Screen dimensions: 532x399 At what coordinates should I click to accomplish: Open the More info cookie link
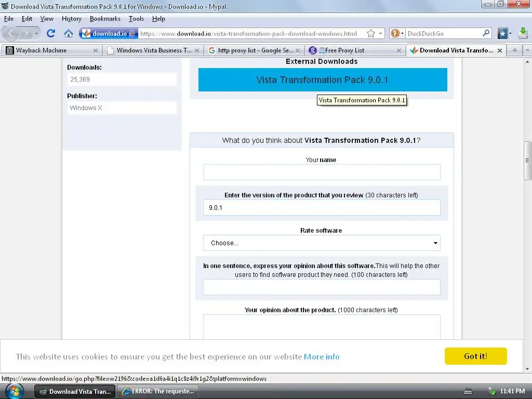click(321, 356)
